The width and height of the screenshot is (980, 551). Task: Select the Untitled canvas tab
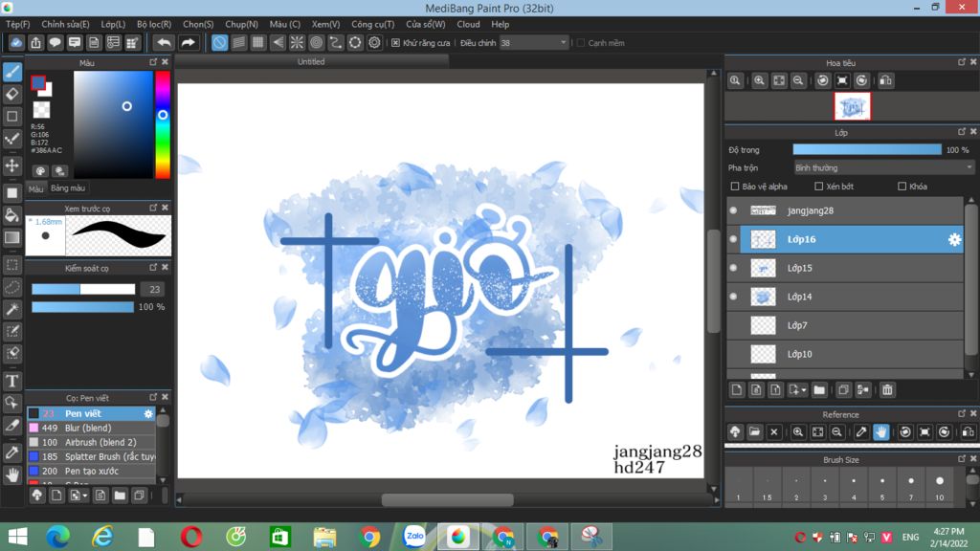[311, 61]
